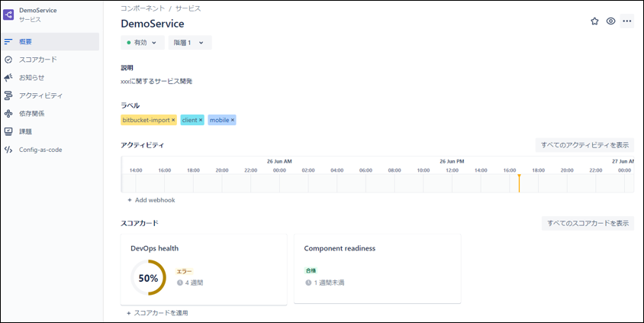The image size is (644, 323).
Task: Open the Component readiness scorecard card
Action: coord(378,269)
